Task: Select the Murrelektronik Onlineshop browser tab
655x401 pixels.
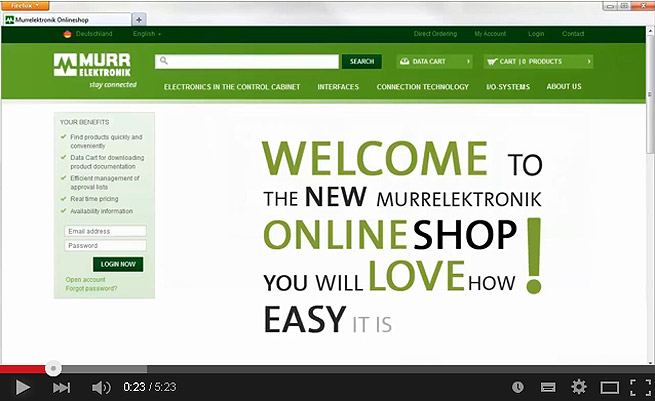Action: [68, 20]
